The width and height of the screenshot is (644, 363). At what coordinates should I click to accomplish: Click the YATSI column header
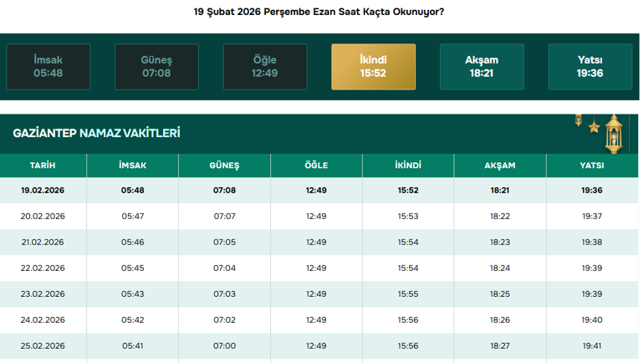click(592, 166)
